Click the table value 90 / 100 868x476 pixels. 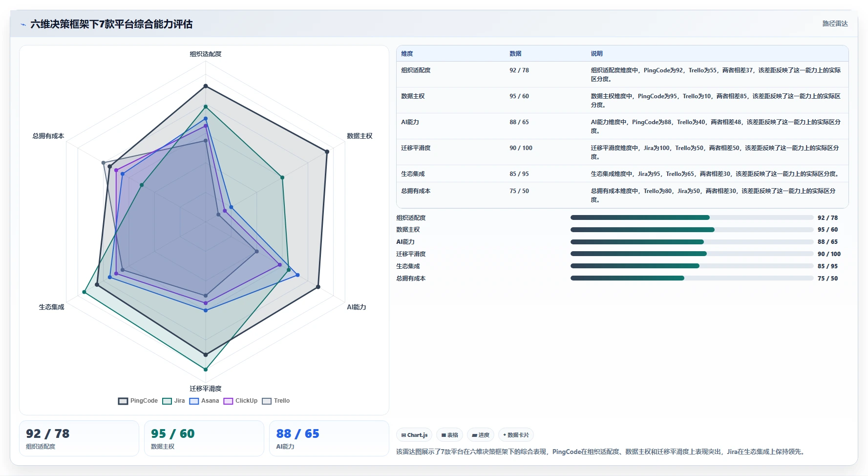click(x=521, y=148)
